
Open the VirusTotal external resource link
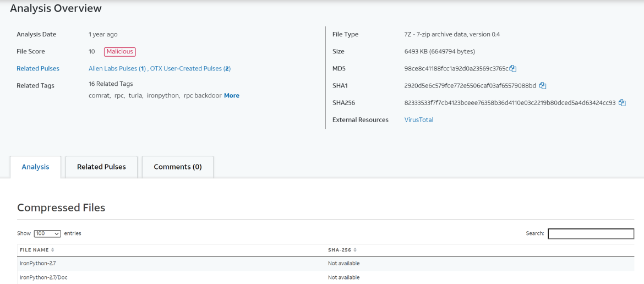pyautogui.click(x=418, y=120)
